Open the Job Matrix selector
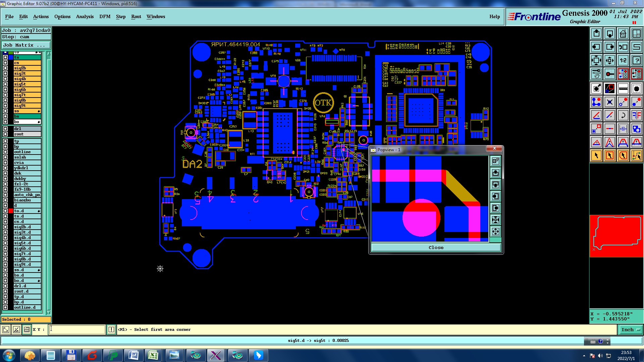This screenshot has width=644, height=362. tap(26, 45)
